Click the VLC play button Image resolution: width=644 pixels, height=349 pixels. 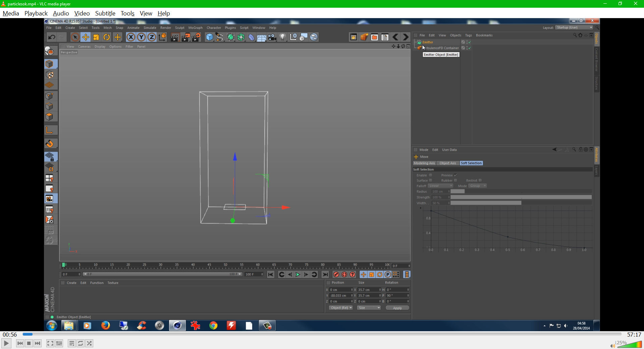pos(6,343)
